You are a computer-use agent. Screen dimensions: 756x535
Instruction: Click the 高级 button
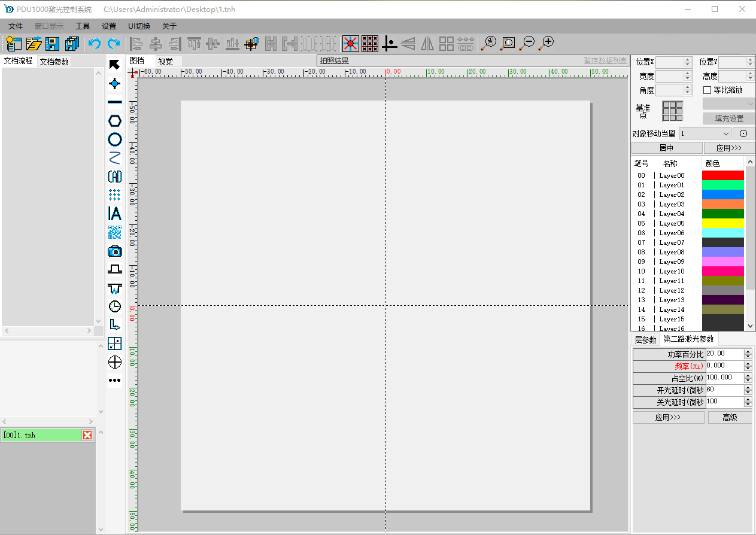[x=730, y=418]
